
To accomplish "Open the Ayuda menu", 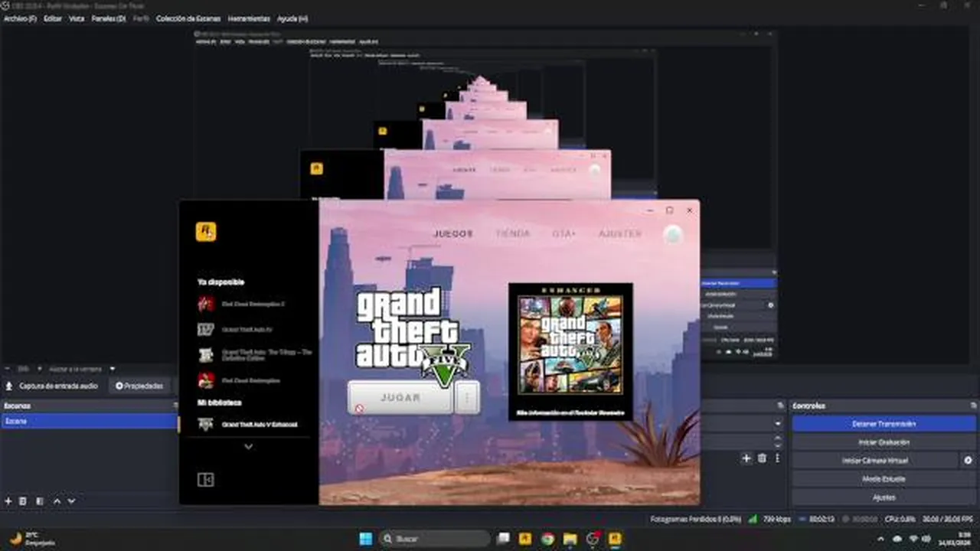I will 292,18.
